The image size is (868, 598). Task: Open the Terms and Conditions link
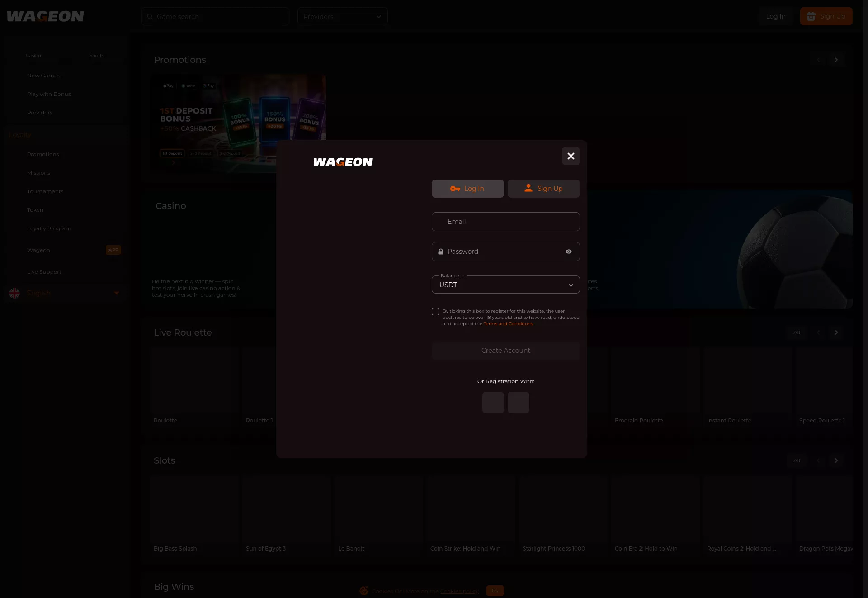click(509, 324)
